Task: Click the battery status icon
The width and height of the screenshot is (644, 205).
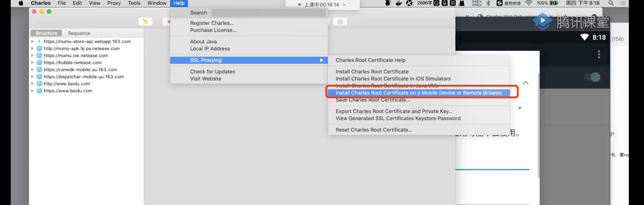Action: click(554, 3)
